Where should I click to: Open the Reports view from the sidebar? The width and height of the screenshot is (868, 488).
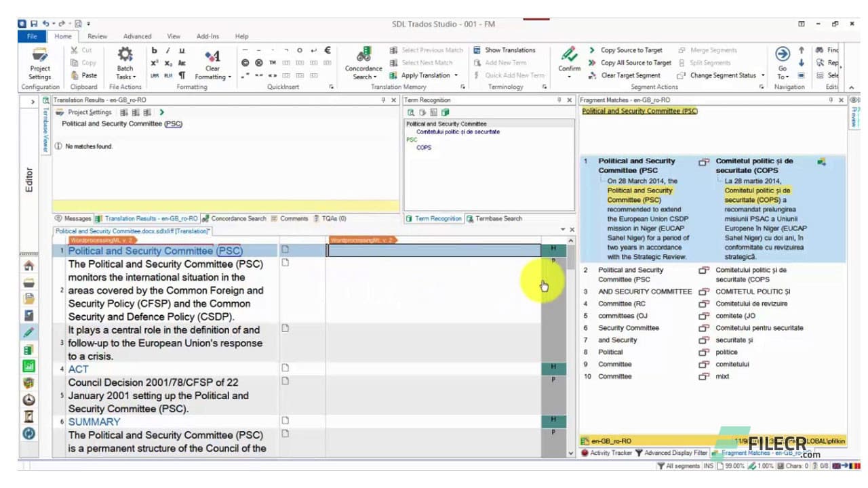tap(28, 315)
